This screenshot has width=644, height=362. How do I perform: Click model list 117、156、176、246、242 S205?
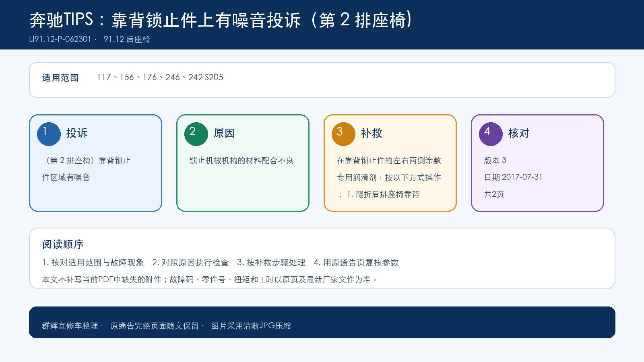tap(160, 77)
